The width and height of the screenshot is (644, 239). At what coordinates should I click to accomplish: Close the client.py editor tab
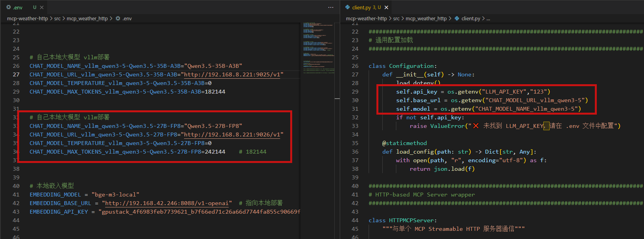click(386, 7)
